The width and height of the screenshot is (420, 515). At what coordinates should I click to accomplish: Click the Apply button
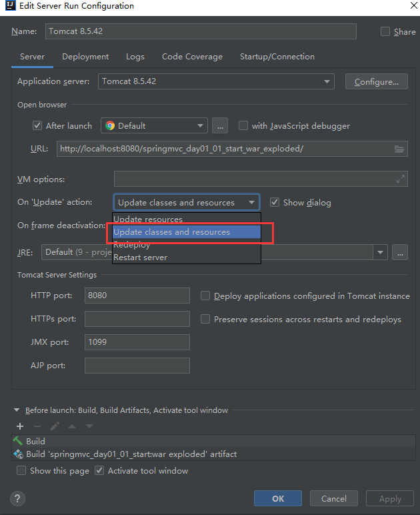[x=390, y=498]
